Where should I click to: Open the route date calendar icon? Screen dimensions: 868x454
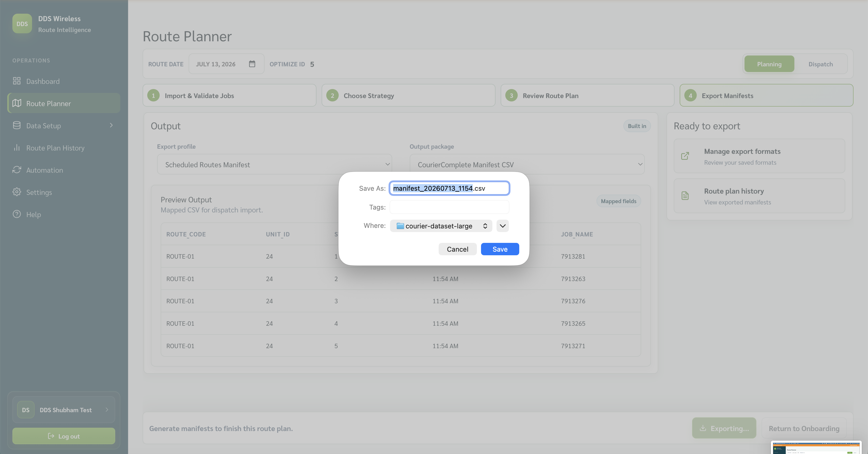252,64
